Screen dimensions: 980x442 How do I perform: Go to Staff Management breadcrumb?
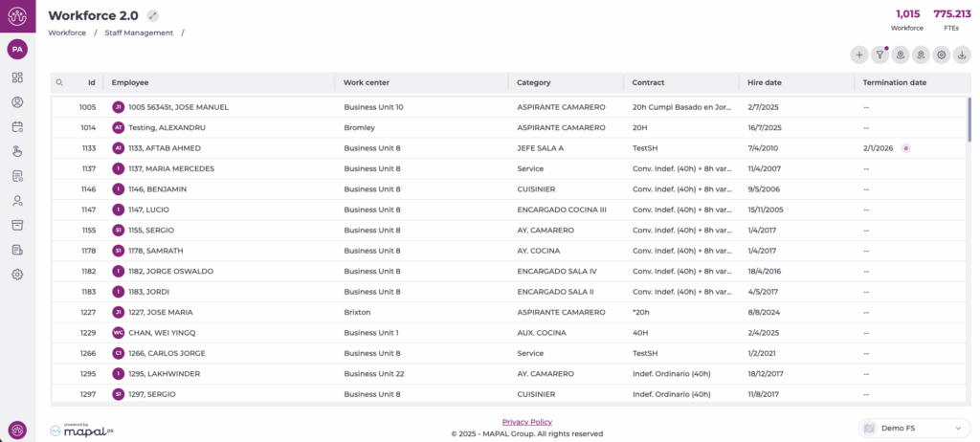point(139,33)
